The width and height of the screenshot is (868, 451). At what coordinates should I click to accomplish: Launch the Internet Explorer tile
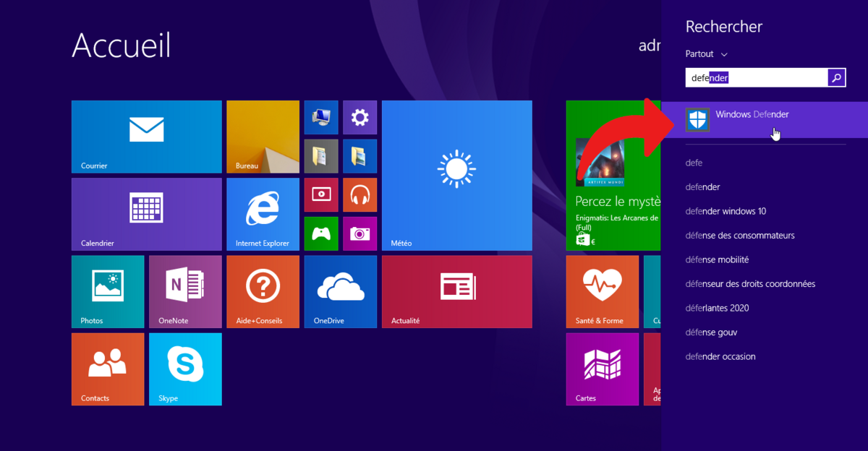point(263,214)
